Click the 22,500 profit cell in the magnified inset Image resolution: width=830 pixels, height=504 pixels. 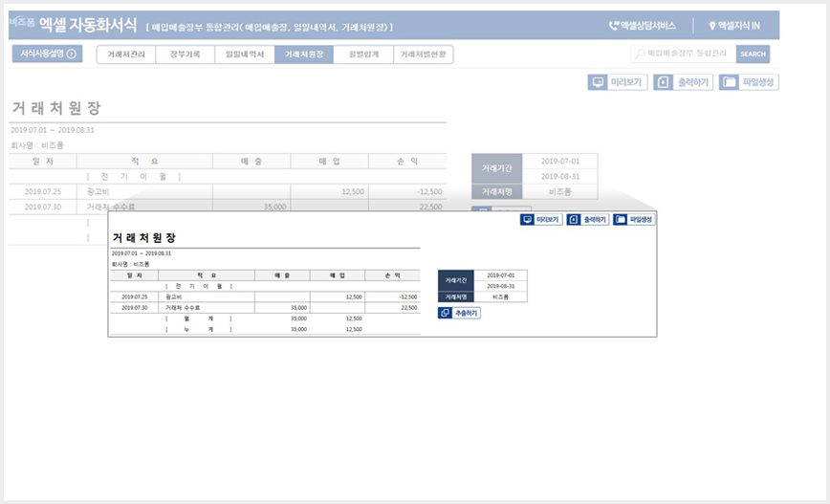coord(393,308)
